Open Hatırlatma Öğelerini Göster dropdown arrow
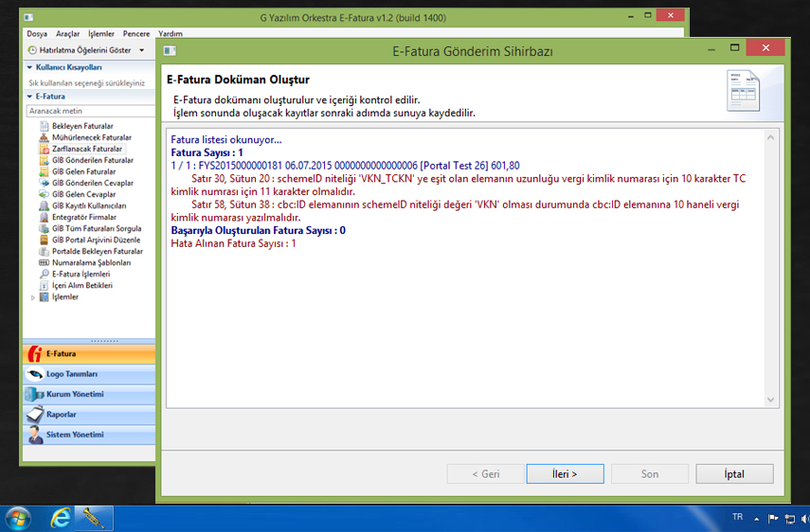Viewport: 810px width, 532px height. click(141, 50)
